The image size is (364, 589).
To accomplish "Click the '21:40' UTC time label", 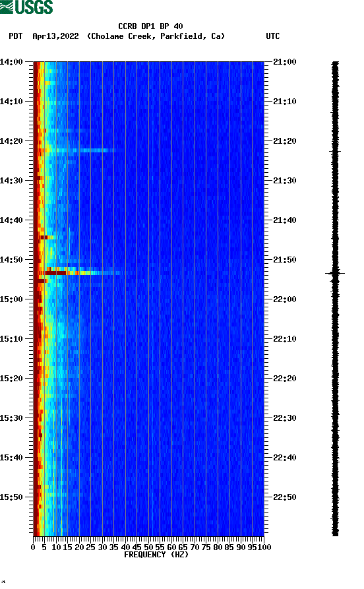I will (285, 220).
